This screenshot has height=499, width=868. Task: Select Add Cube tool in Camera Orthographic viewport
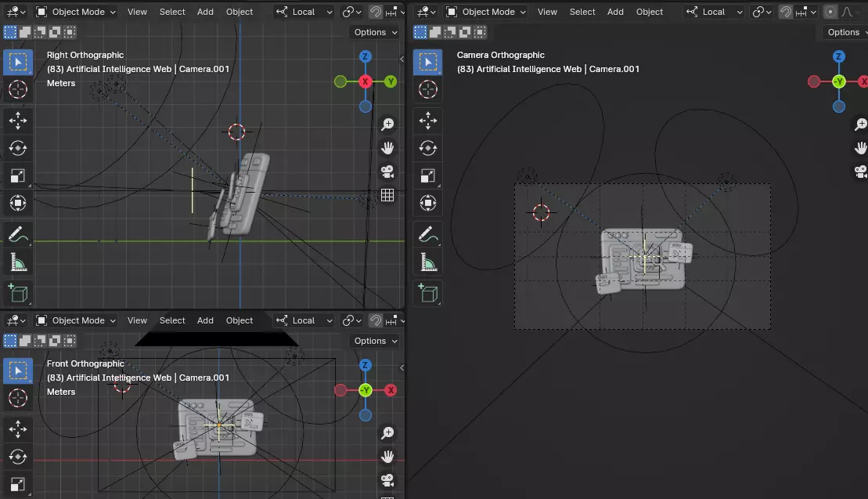(428, 293)
